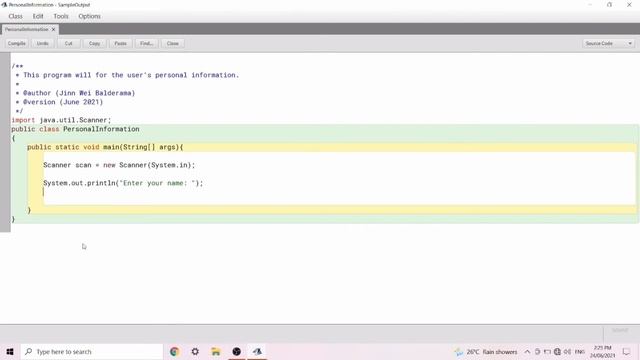This screenshot has height=360, width=640.
Task: Show hidden system tray icons
Action: click(x=527, y=351)
